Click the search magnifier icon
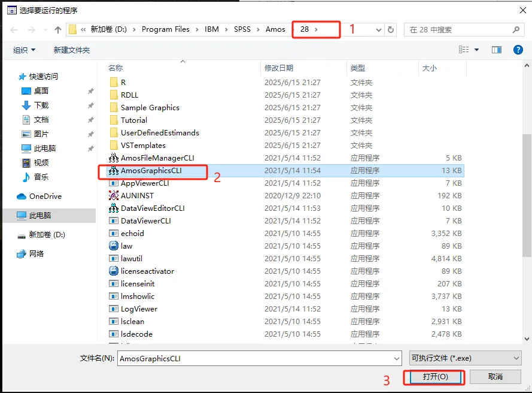Image resolution: width=532 pixels, height=393 pixels. (516, 30)
